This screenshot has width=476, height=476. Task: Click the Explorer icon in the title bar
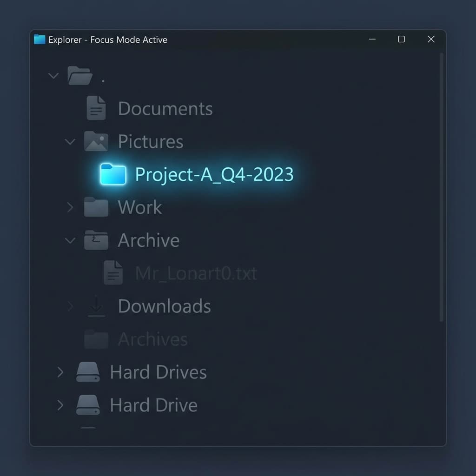[39, 40]
